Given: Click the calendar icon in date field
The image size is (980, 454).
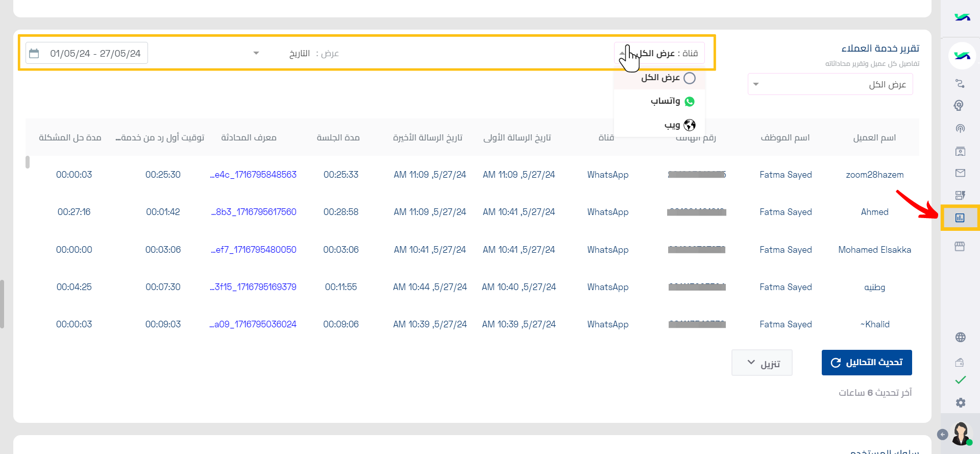Looking at the screenshot, I should (x=34, y=53).
